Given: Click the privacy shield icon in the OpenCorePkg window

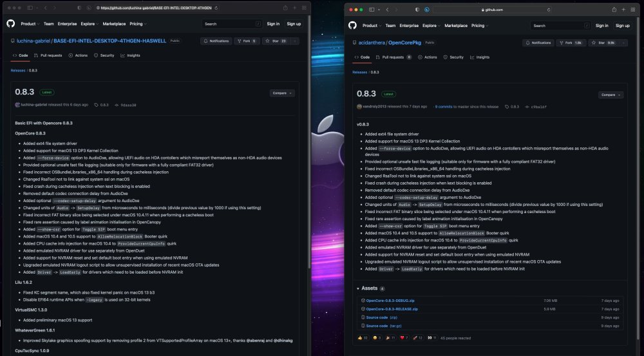Looking at the screenshot, I should (417, 10).
